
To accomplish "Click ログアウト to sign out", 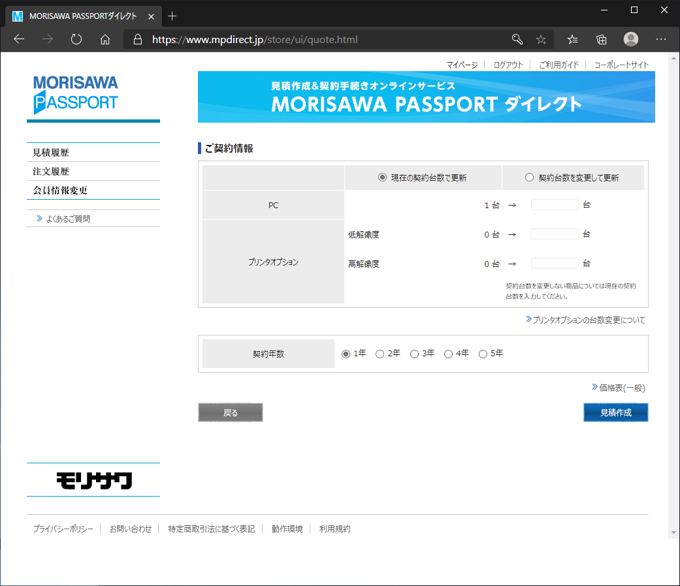I will [508, 65].
